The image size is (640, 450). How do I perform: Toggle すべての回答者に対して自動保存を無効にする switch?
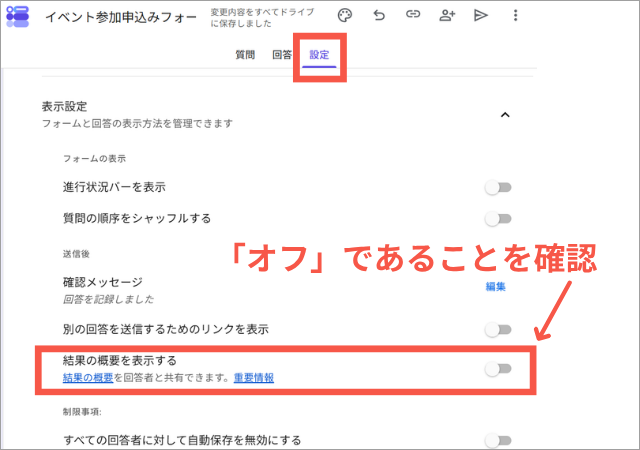(498, 441)
